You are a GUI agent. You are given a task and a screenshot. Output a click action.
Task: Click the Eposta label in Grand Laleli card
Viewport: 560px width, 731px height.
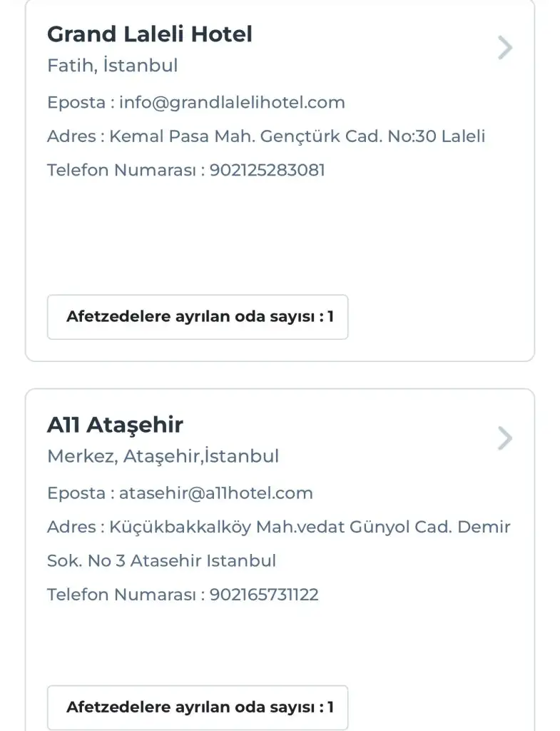pos(76,102)
